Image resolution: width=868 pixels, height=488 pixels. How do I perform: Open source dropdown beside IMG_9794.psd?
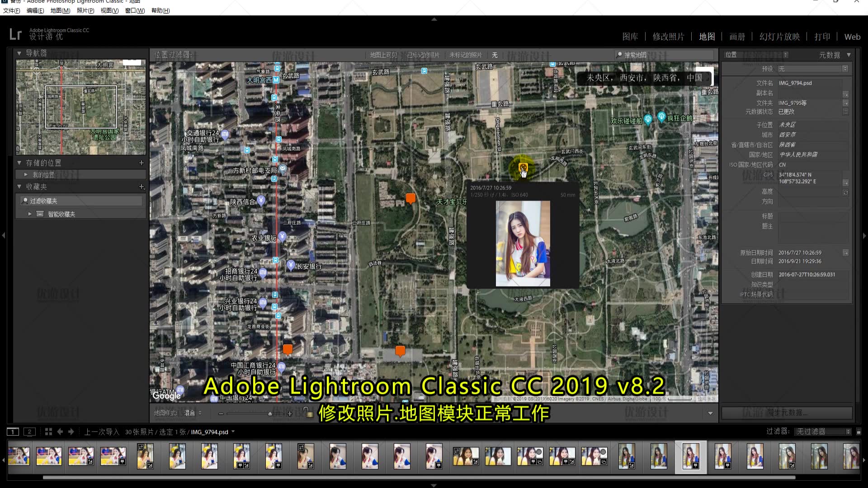(x=233, y=432)
